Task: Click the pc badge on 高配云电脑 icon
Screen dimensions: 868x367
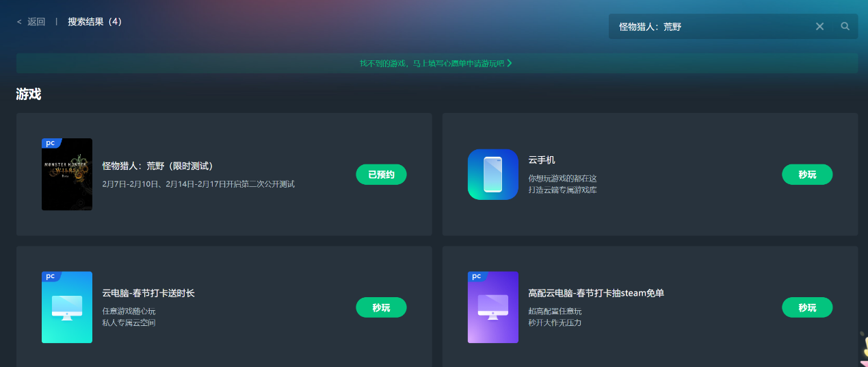Action: (x=477, y=276)
